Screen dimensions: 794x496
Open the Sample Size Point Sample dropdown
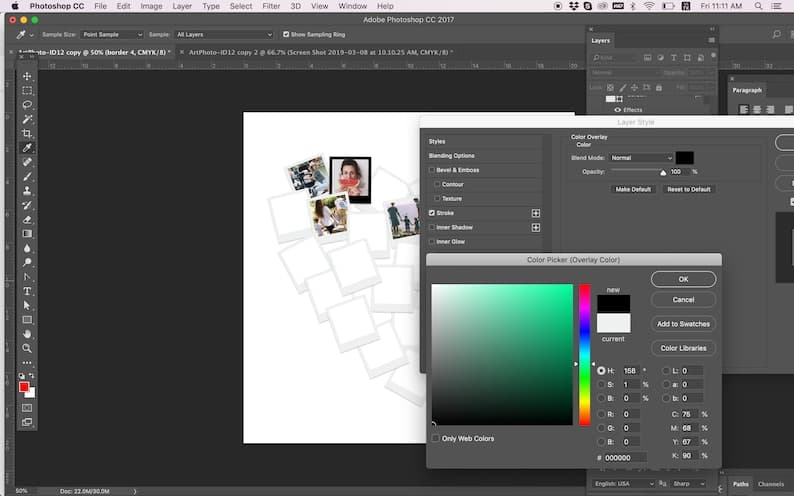(x=112, y=34)
